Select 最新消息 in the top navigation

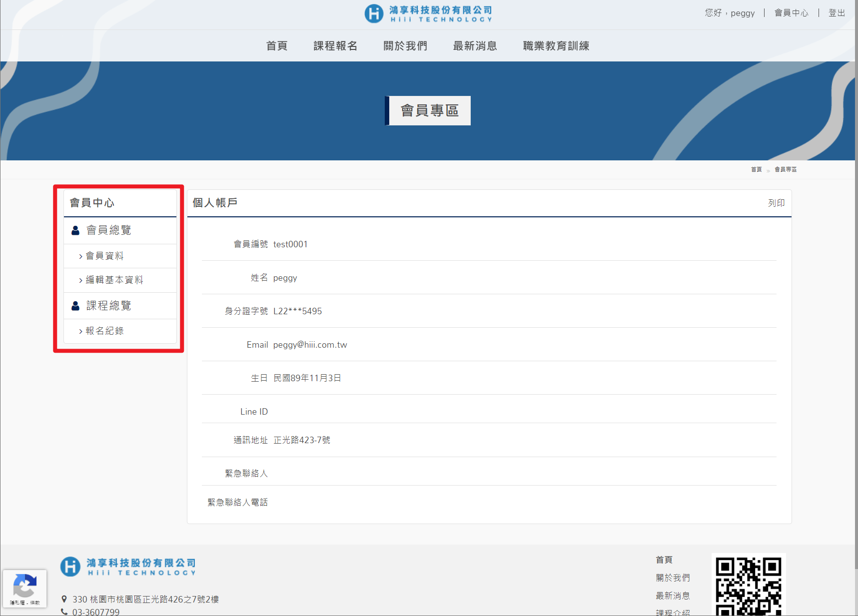[475, 46]
